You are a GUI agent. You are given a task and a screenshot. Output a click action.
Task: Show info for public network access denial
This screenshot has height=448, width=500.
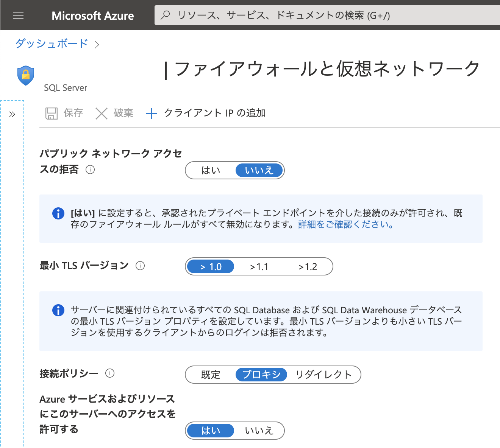point(90,170)
